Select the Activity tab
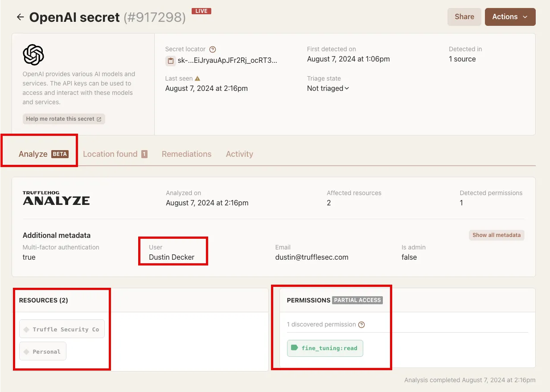The width and height of the screenshot is (550, 392). pyautogui.click(x=239, y=154)
